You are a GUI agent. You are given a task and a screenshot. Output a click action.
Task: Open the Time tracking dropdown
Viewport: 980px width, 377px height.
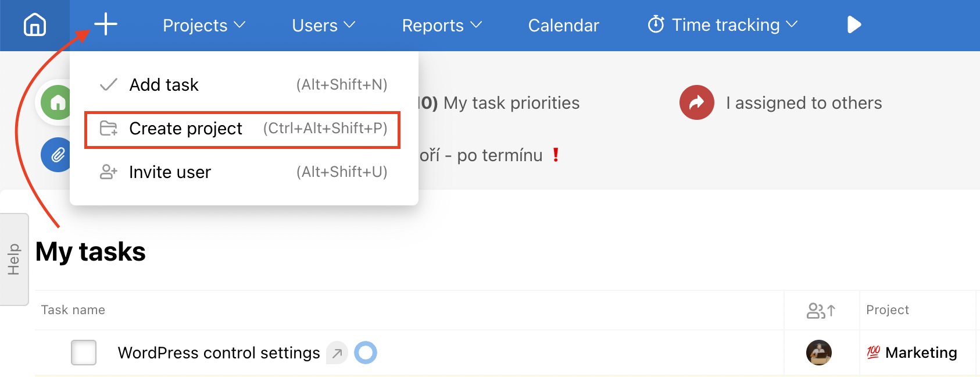click(723, 25)
